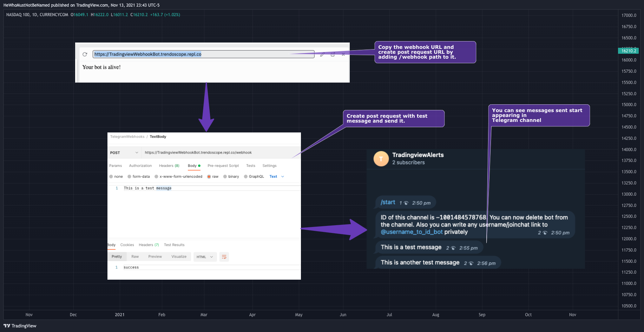The width and height of the screenshot is (644, 332).
Task: Open the request Headers (8) tab
Action: 169,166
